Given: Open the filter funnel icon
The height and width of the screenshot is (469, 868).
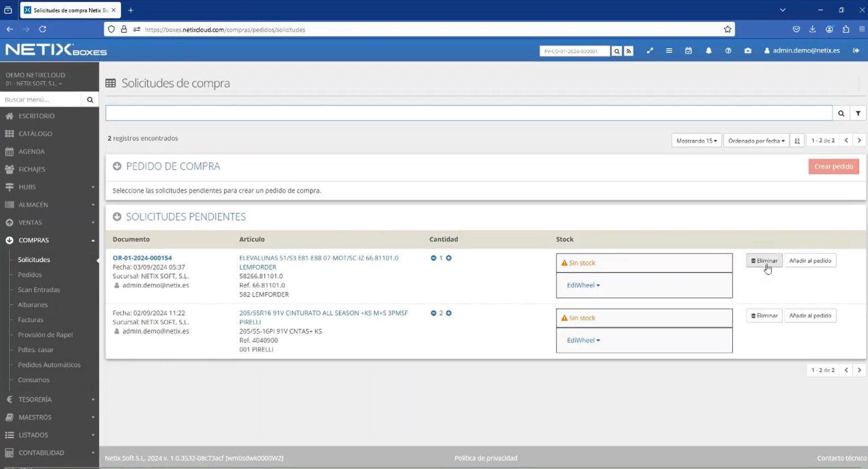Looking at the screenshot, I should point(858,114).
